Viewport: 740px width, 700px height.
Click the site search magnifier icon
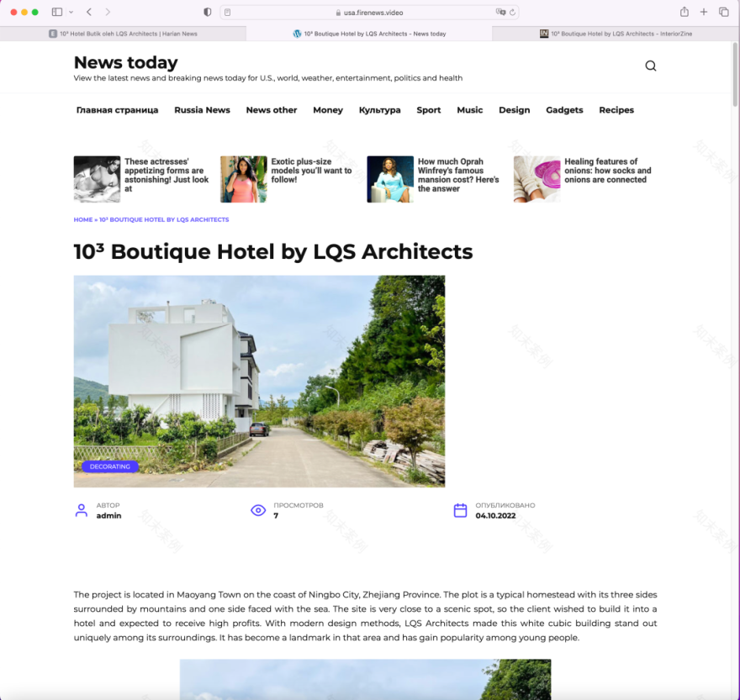(650, 66)
